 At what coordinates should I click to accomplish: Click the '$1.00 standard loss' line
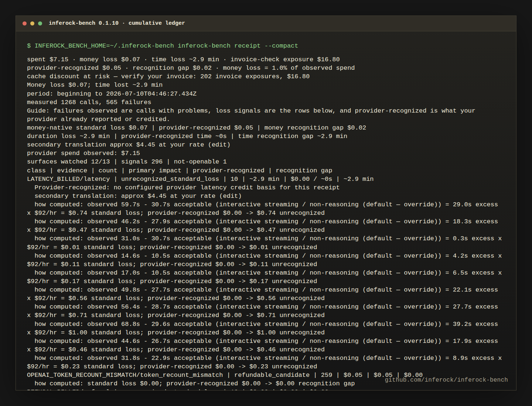click(176, 333)
